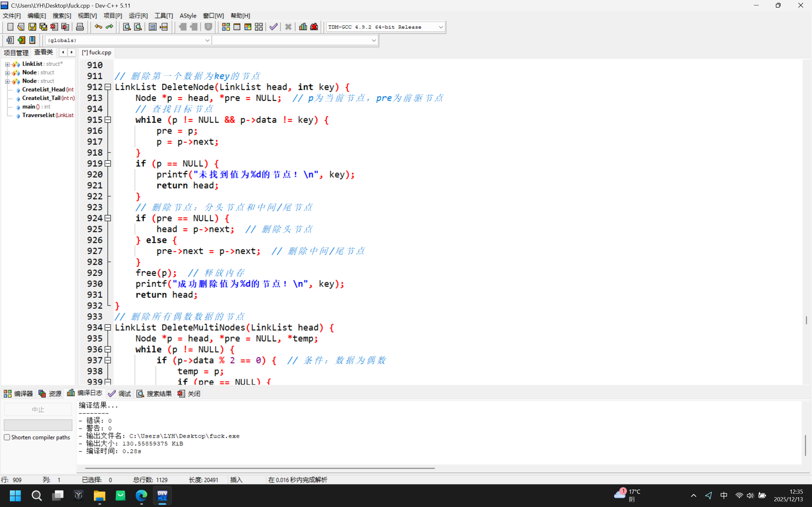Collapse the DeleteMultiNodes fold at line 934
Screen dimensions: 812x507
108,328
